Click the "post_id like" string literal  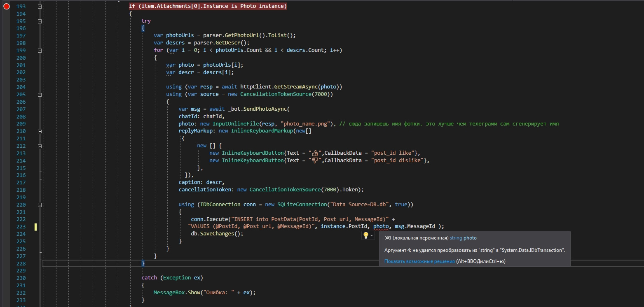tap(393, 153)
